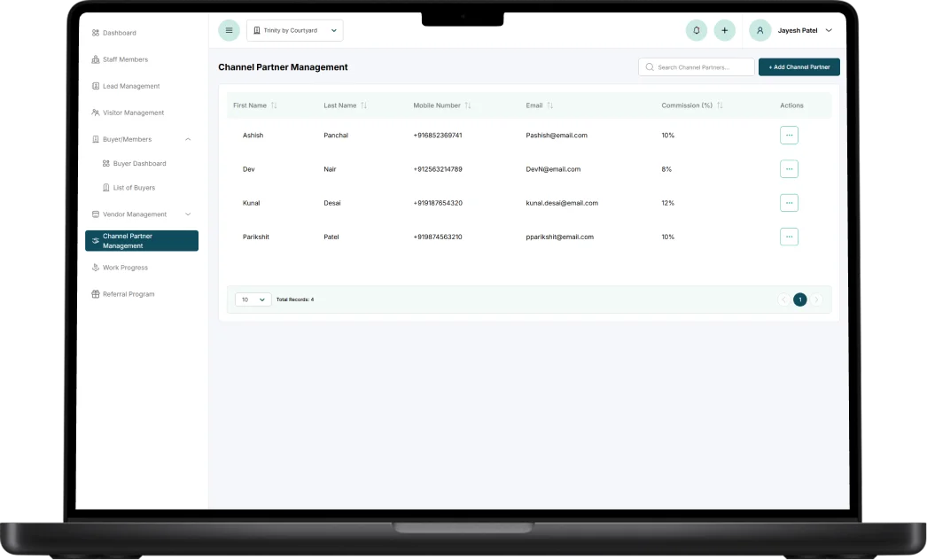Click Jayesh Patel user name

click(x=797, y=30)
